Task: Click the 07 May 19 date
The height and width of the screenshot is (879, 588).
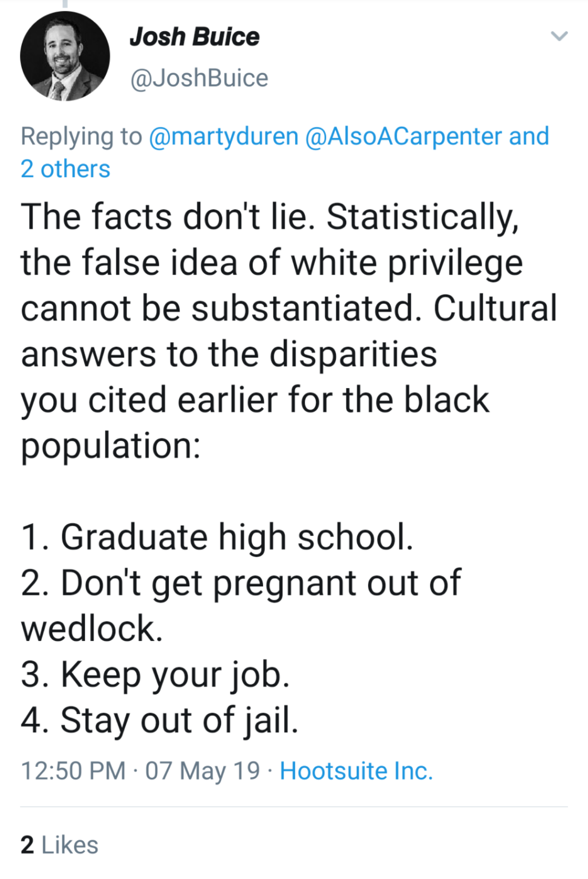Action: pos(202,770)
